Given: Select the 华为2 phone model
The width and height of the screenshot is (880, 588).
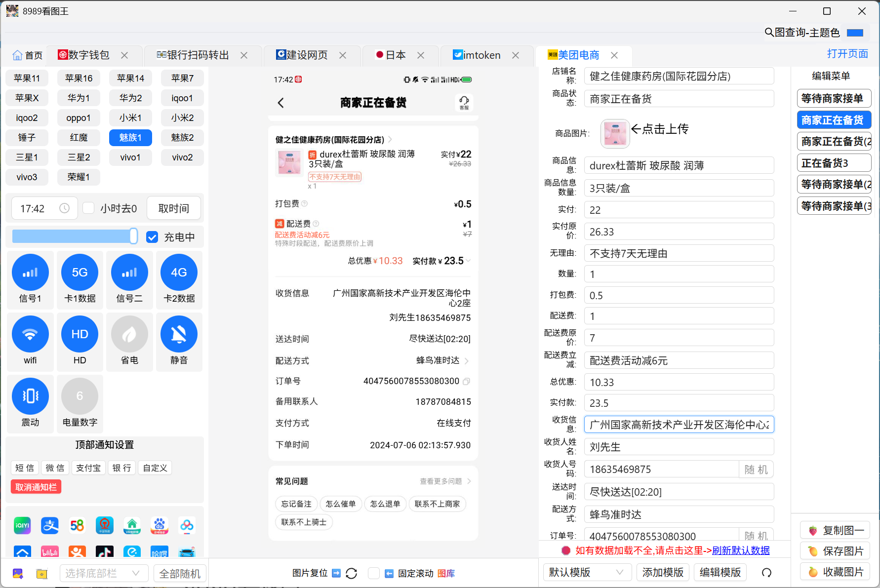Looking at the screenshot, I should [x=130, y=98].
